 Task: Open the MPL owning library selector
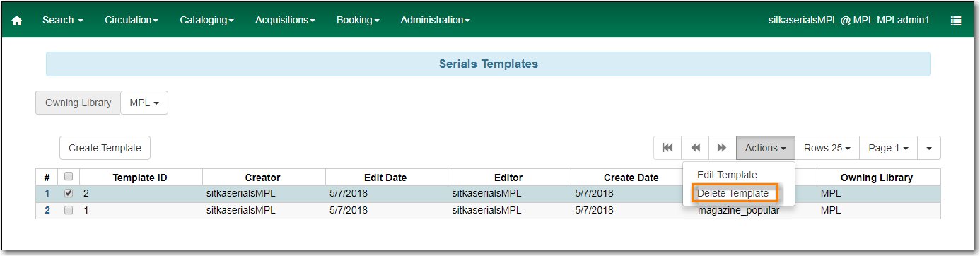[x=144, y=103]
